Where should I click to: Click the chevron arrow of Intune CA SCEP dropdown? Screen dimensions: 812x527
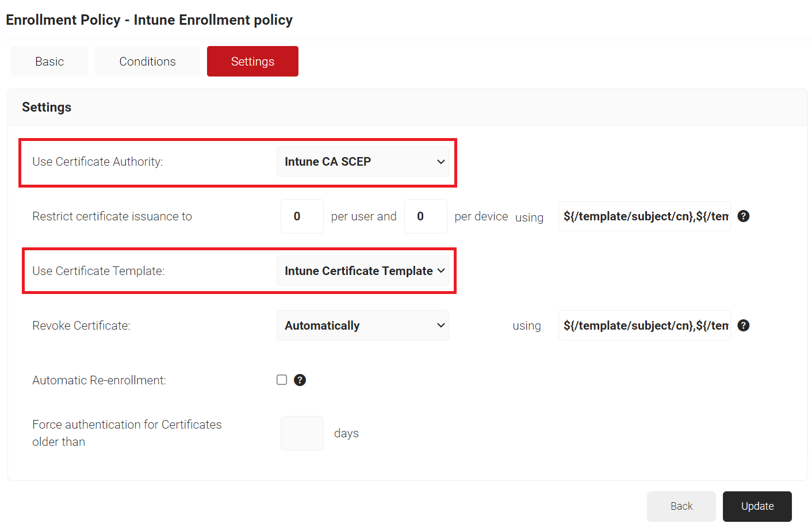point(441,162)
